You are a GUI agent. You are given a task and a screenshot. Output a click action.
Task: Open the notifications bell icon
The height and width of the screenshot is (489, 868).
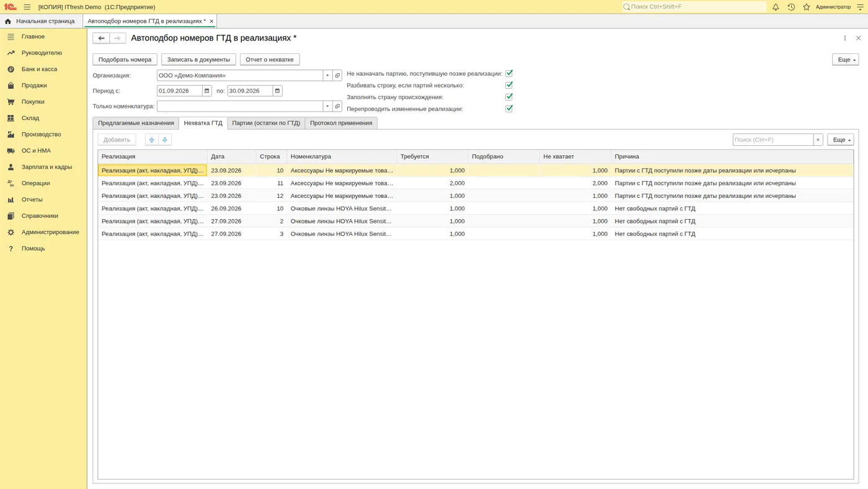pyautogui.click(x=776, y=7)
